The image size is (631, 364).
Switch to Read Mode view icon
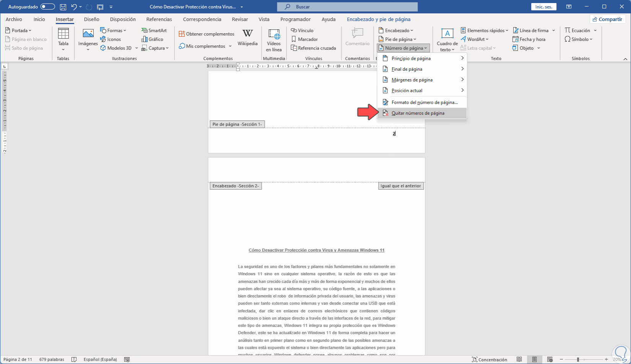[519, 359]
